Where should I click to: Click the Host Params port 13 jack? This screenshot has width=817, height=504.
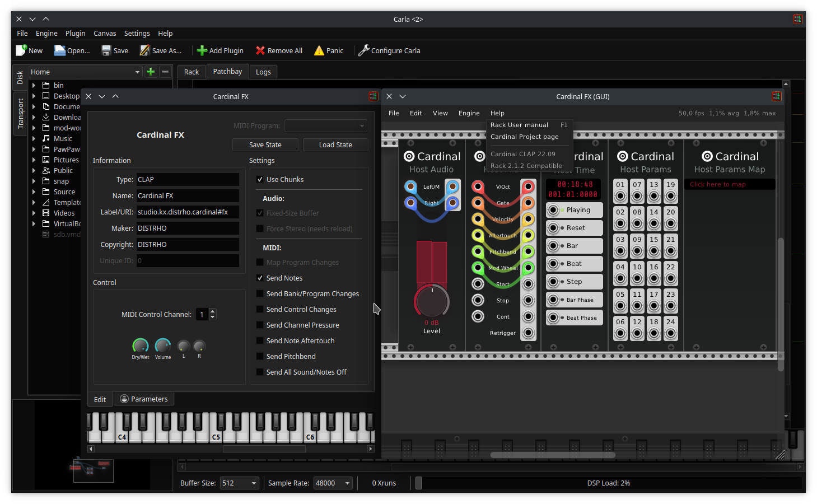(653, 197)
